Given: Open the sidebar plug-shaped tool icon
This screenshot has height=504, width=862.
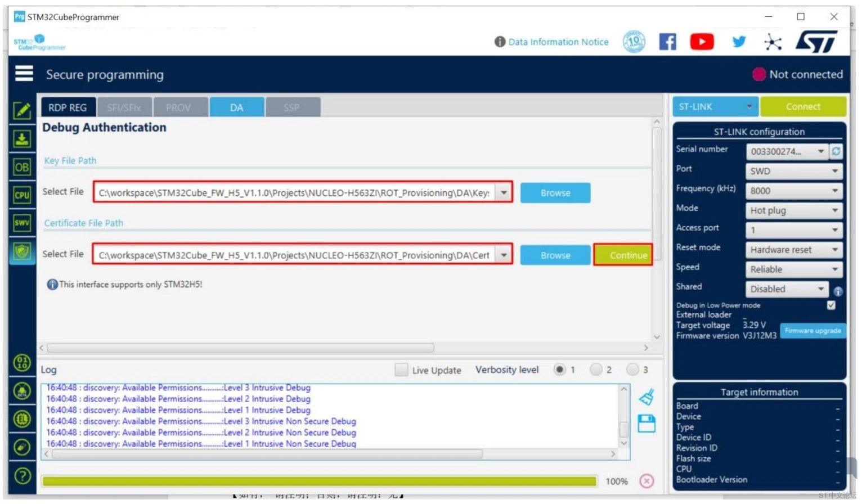Looking at the screenshot, I should (x=22, y=447).
